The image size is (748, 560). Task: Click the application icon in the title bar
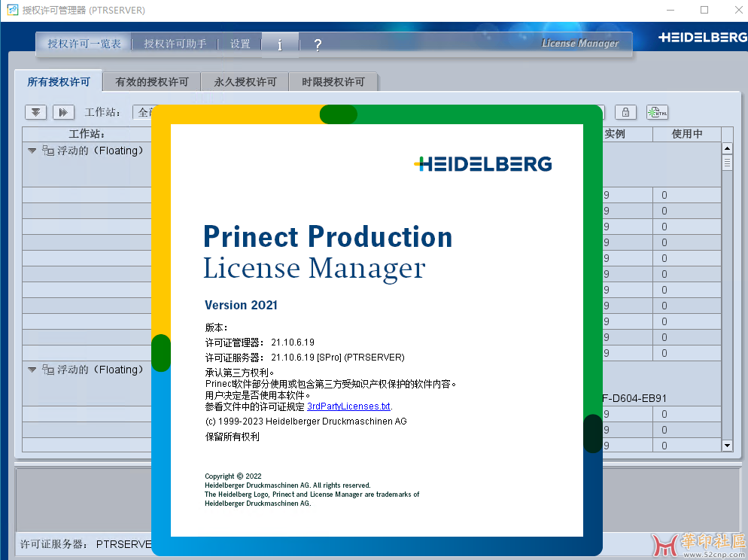point(12,10)
